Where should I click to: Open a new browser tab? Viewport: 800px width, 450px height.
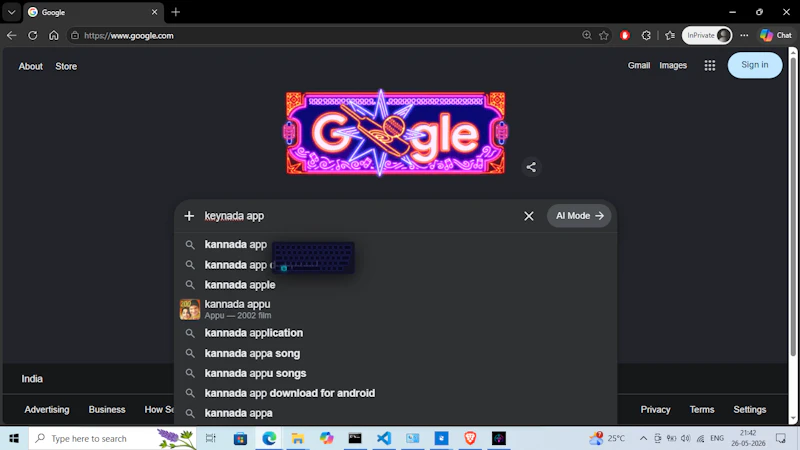coord(176,12)
